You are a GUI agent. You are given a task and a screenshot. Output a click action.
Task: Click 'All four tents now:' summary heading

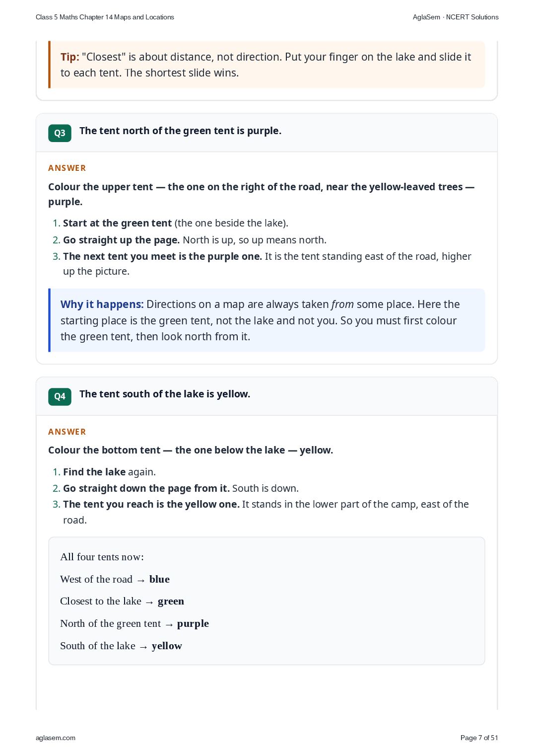tap(102, 557)
